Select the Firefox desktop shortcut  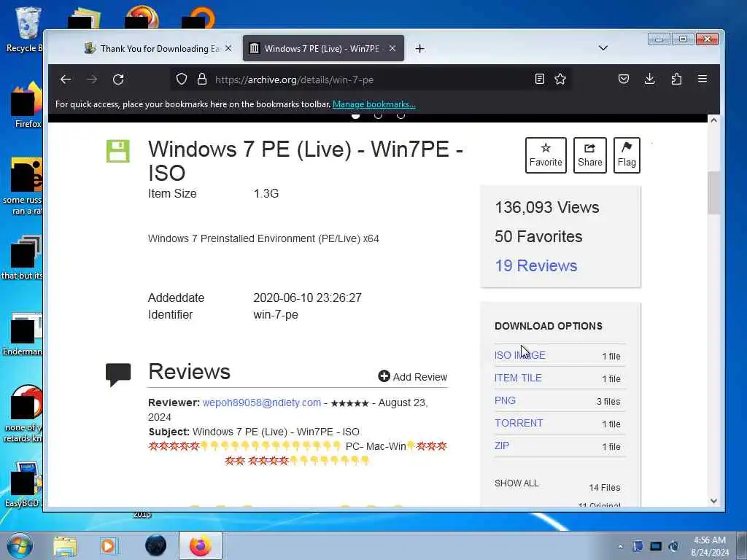[x=27, y=106]
